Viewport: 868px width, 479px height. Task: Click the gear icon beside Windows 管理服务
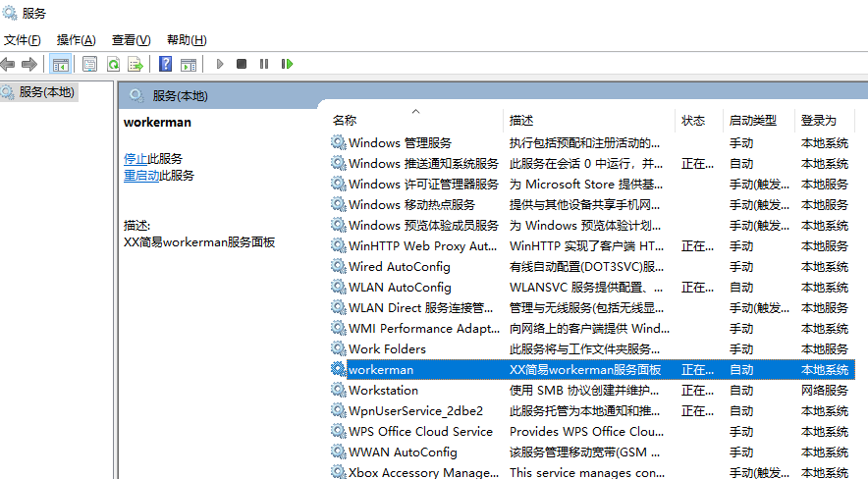click(338, 142)
